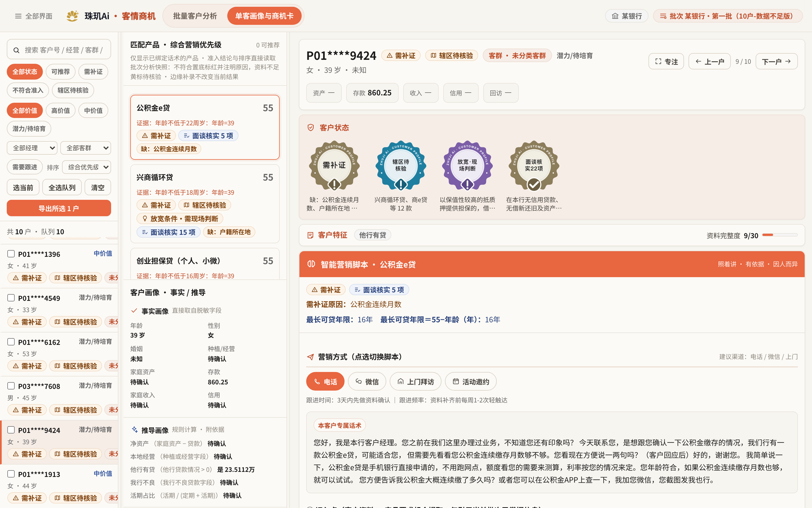Open the 综合优先级 sort dropdown
812x508 pixels.
pyautogui.click(x=87, y=167)
